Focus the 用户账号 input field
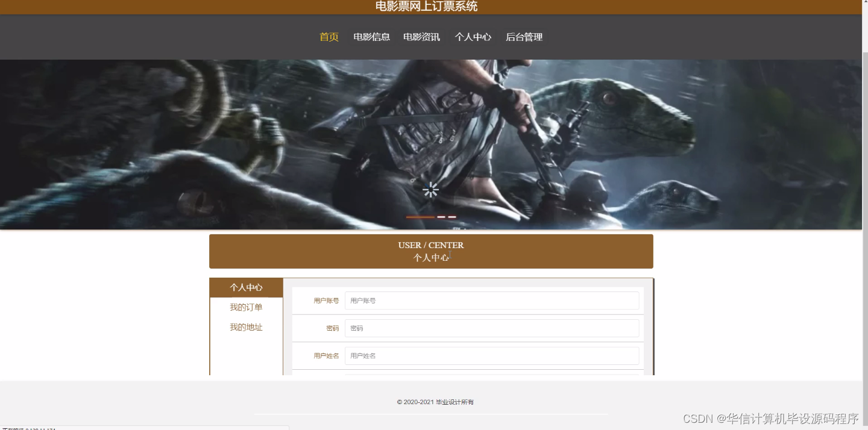Viewport: 868px width, 430px height. point(492,301)
